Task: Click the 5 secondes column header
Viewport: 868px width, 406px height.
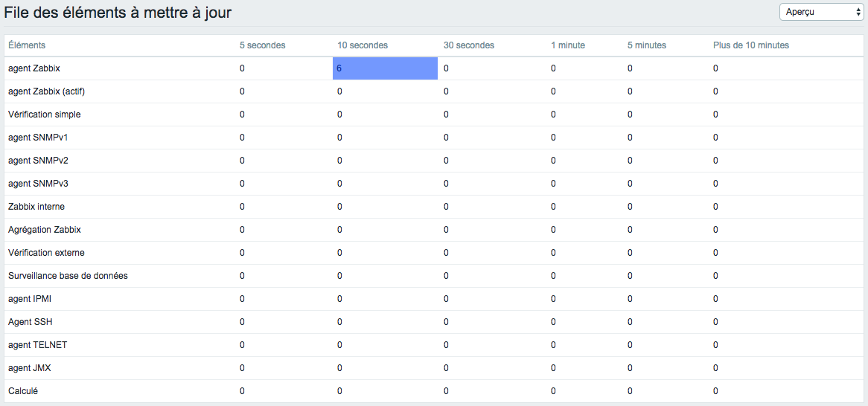Action: coord(262,45)
